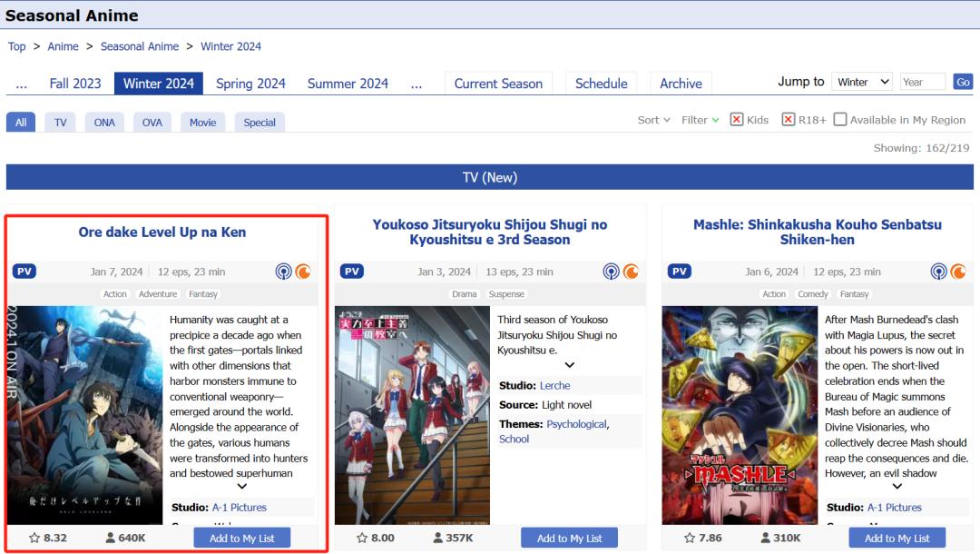
Task: Add Mashle to My List
Action: coord(897,539)
